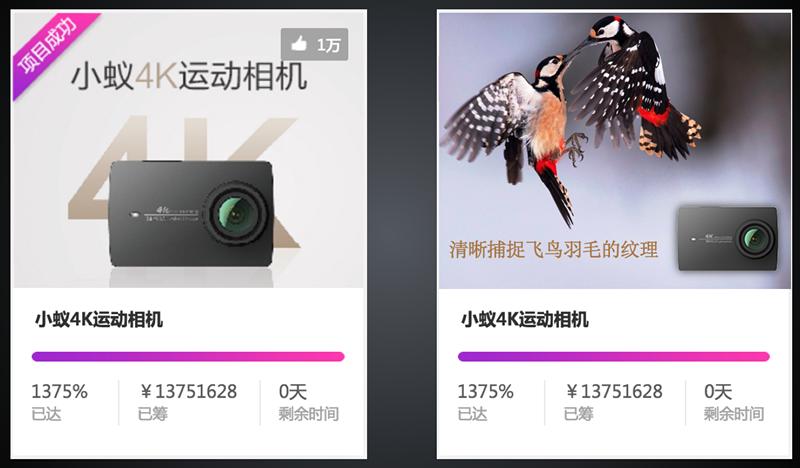This screenshot has width=800, height=468.
Task: Open the left 小蚁4K运动相机 product title link
Action: [99, 319]
